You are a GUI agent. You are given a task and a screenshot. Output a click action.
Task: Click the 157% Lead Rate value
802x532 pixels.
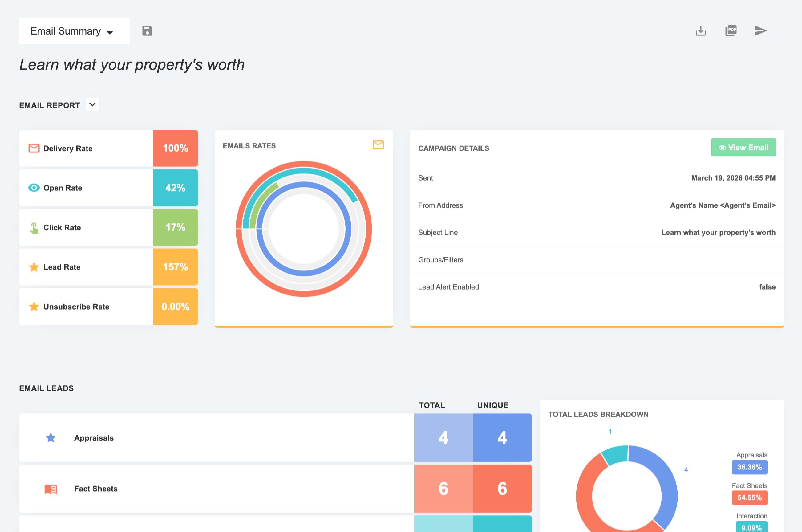(175, 267)
